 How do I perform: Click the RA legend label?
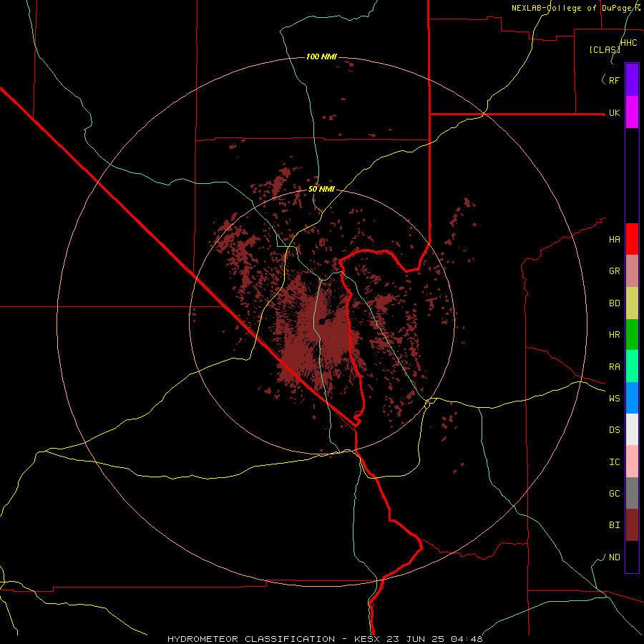pyautogui.click(x=614, y=367)
